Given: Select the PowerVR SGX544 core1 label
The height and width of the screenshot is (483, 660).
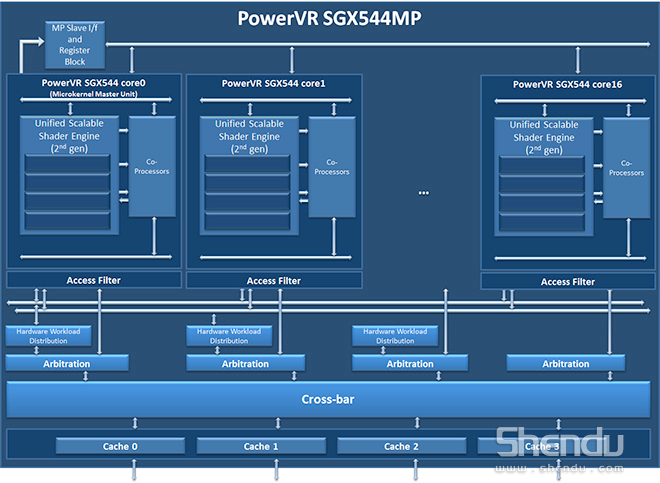Looking at the screenshot, I should tap(273, 84).
